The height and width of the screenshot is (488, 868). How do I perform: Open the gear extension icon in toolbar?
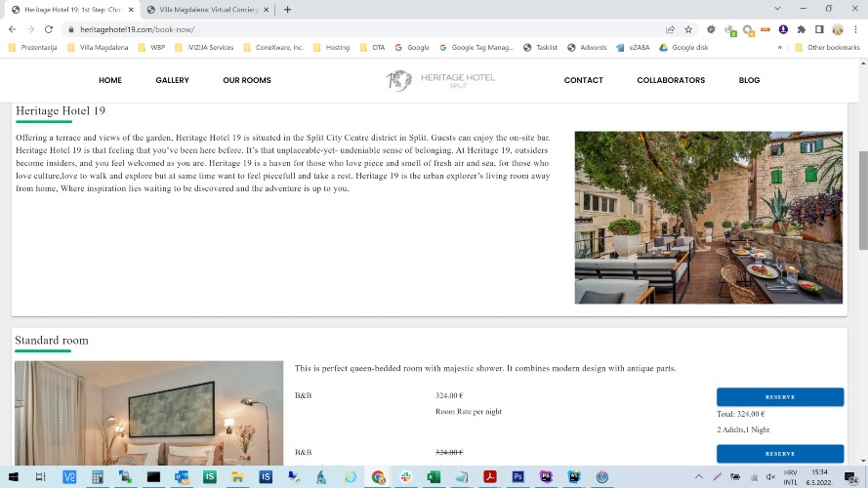(711, 29)
